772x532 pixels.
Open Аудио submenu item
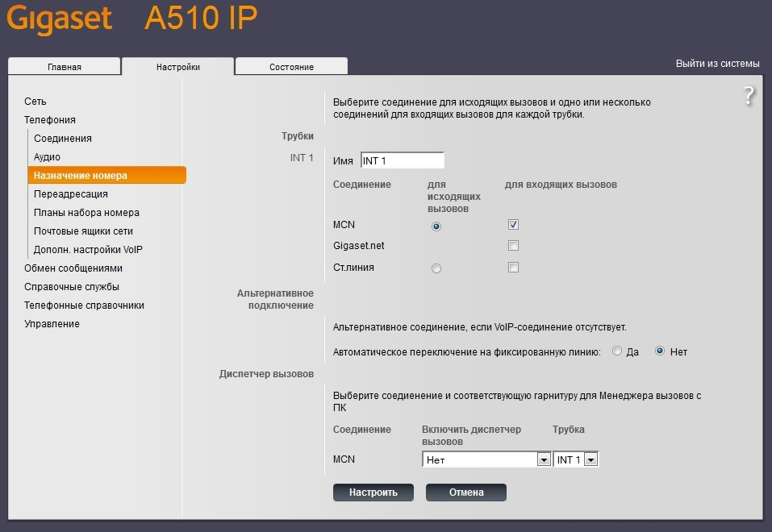[47, 157]
